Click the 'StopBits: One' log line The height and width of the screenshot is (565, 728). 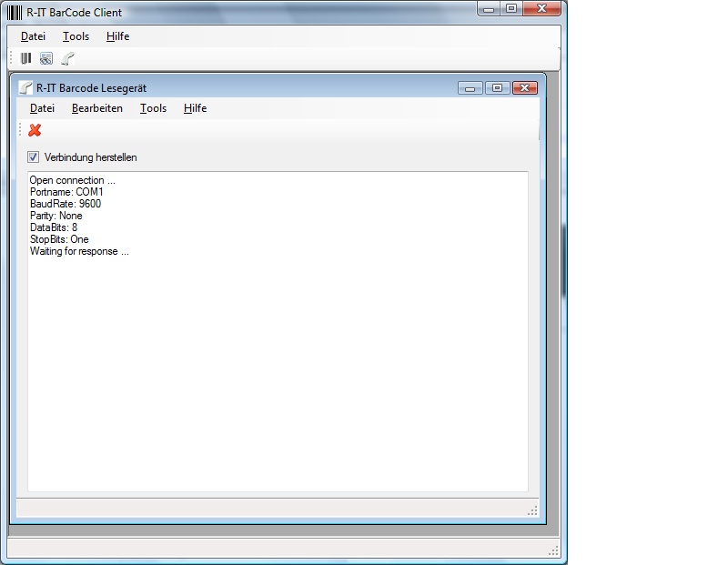tap(59, 239)
